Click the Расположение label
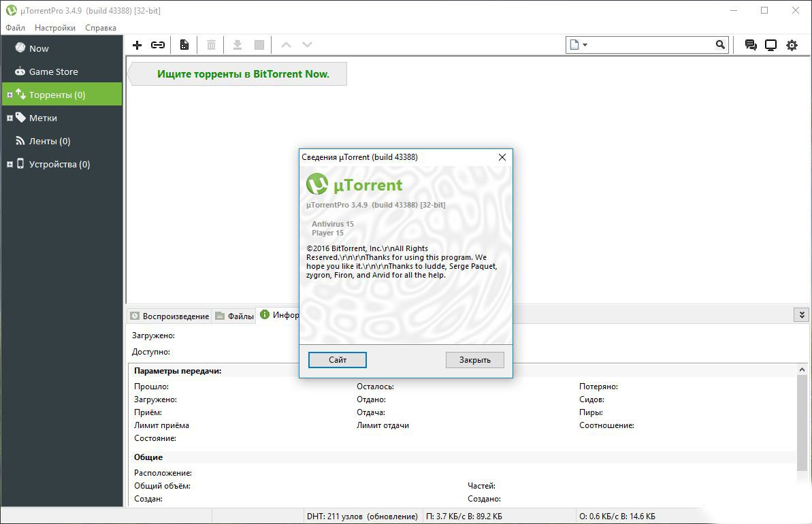Screen dimensions: 812x524 pyautogui.click(x=163, y=473)
